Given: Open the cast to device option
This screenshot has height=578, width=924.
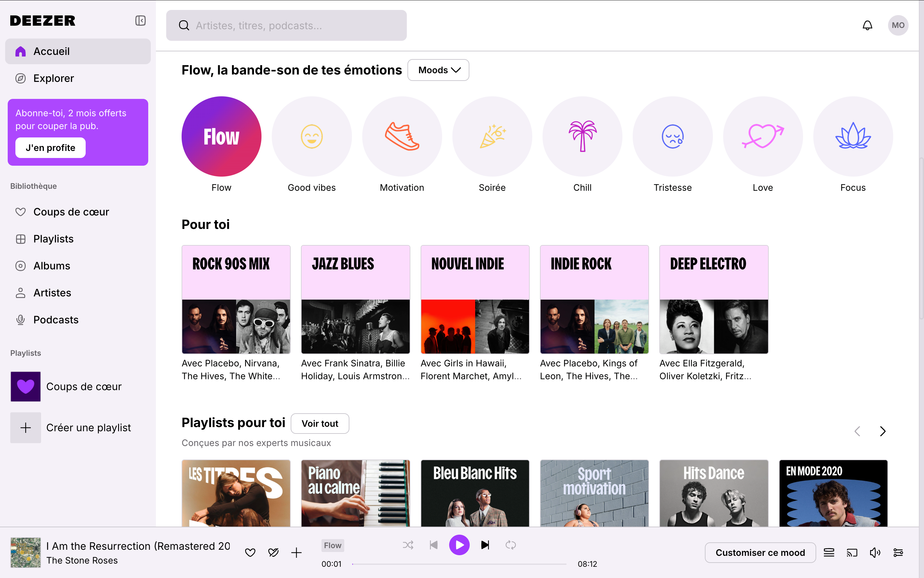Looking at the screenshot, I should 852,552.
